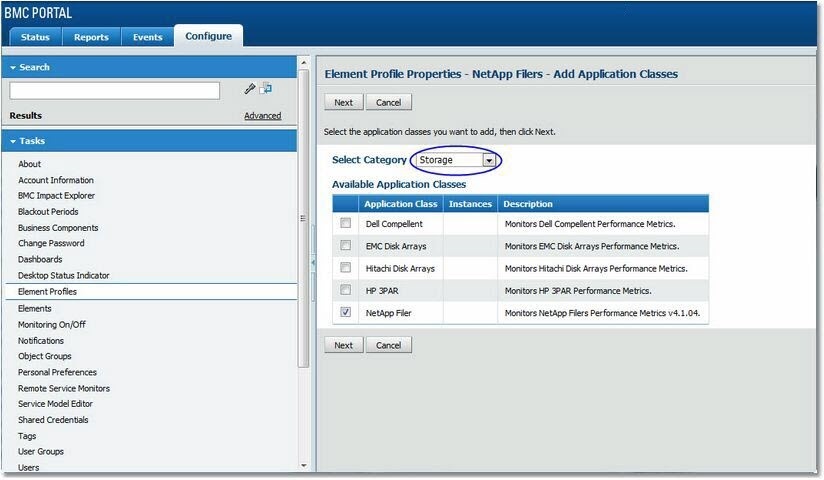Click the Instances column header
Viewport: 824px width, 480px height.
click(470, 204)
